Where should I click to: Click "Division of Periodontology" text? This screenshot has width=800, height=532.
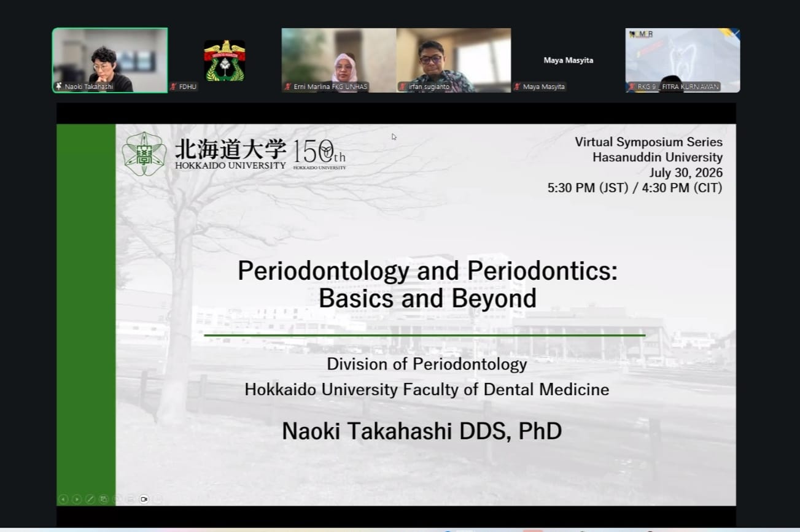pos(427,364)
